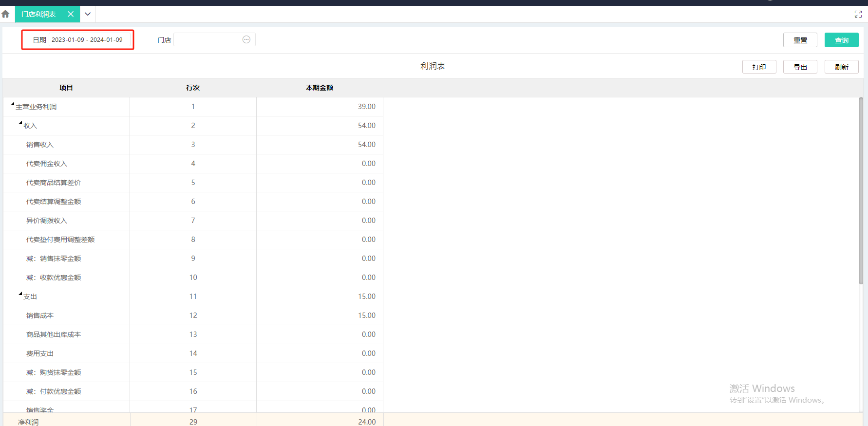Image resolution: width=868 pixels, height=426 pixels.
Task: Collapse the 收入 group
Action: (20, 123)
